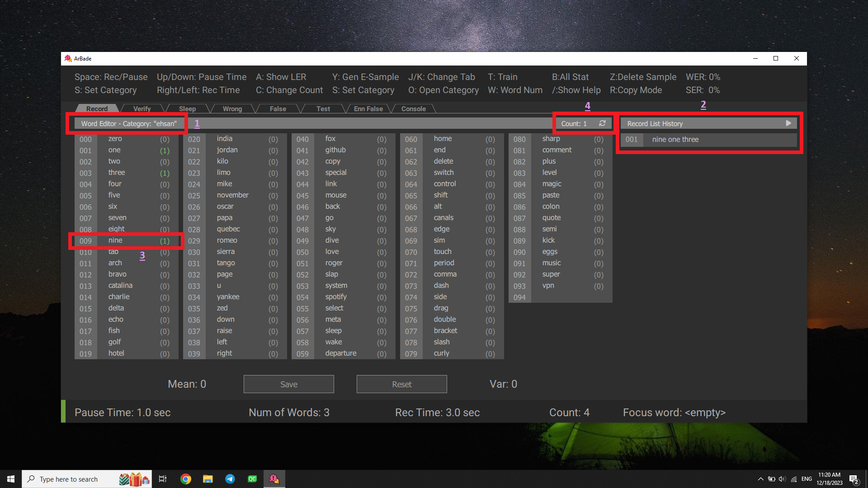This screenshot has width=868, height=488.
Task: Click the refresh icon beside Count
Action: click(x=602, y=123)
